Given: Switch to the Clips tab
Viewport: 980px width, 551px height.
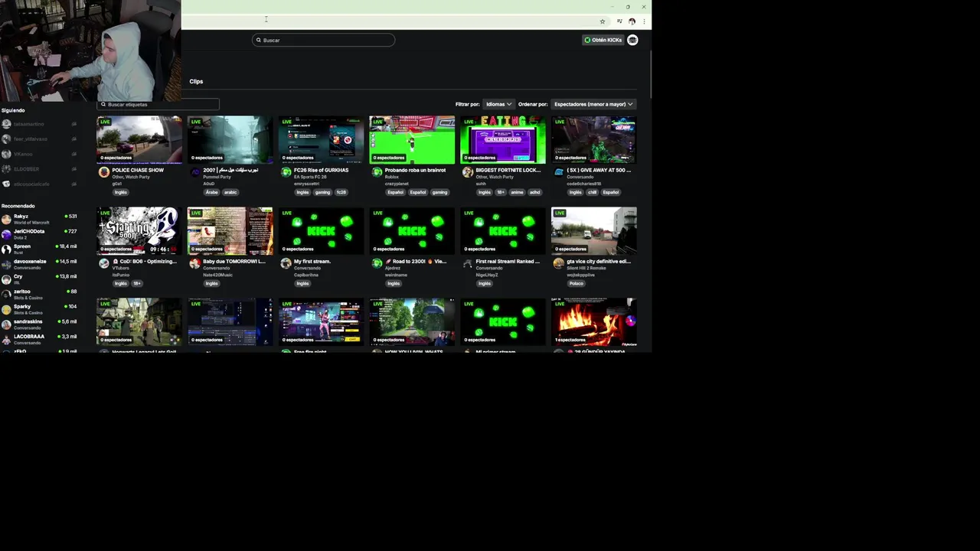Looking at the screenshot, I should point(196,81).
